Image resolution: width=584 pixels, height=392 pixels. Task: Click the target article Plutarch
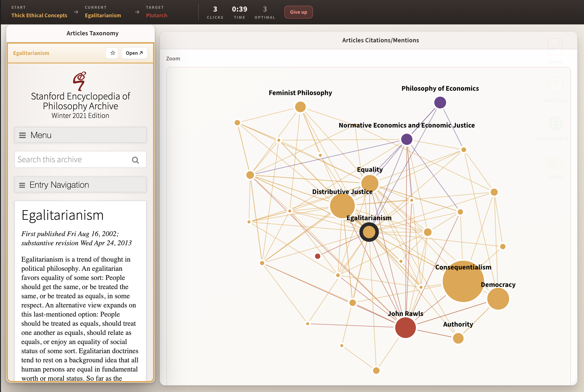[x=157, y=15]
